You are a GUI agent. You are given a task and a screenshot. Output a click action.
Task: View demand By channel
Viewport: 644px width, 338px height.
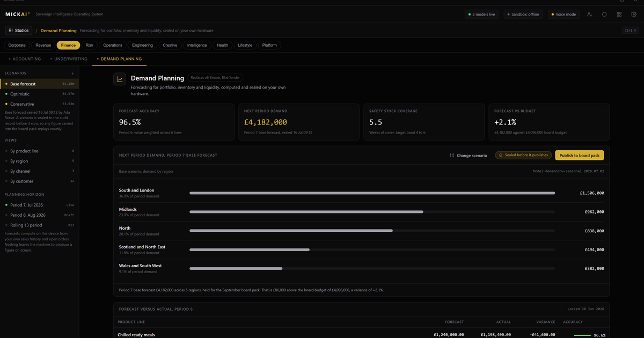pos(39,171)
